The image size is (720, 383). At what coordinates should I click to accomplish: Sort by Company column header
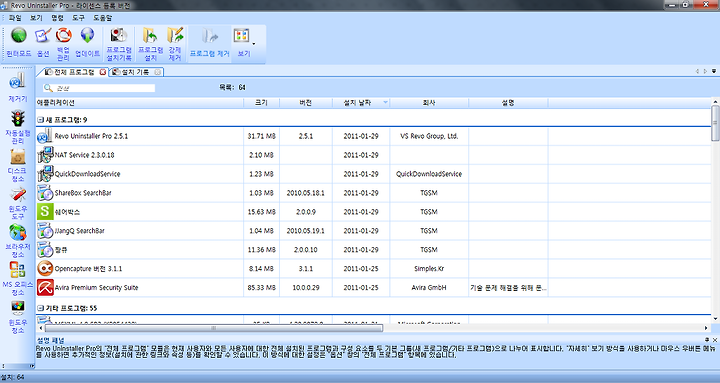[x=429, y=103]
